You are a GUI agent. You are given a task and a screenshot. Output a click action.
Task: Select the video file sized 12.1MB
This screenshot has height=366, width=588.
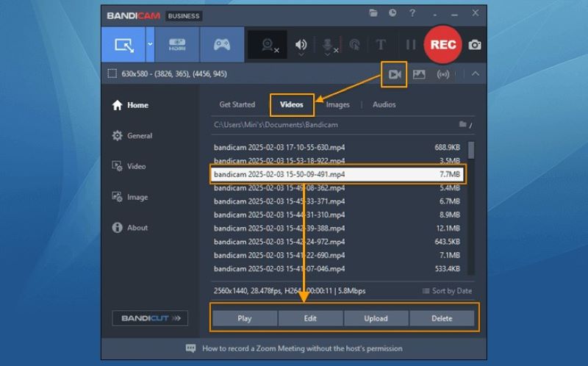point(337,229)
